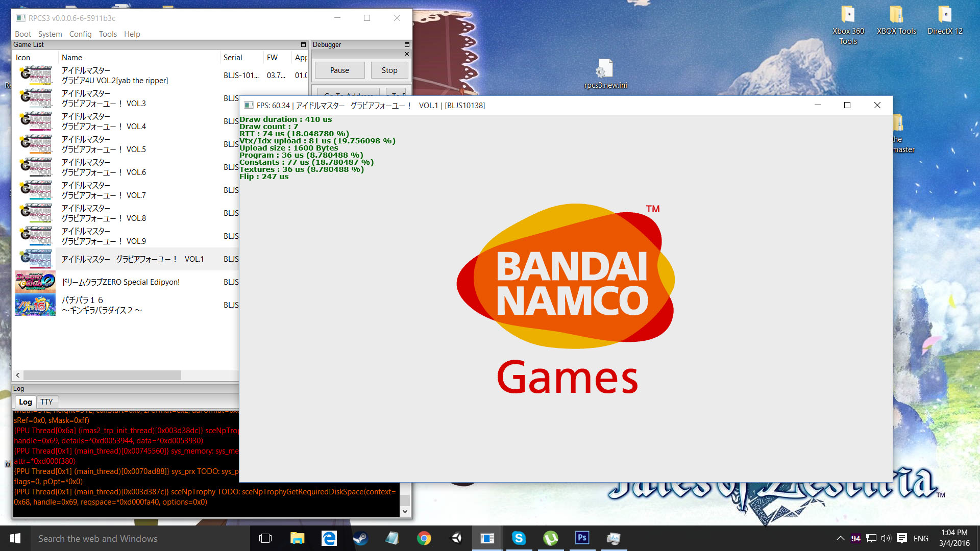980x551 pixels.
Task: Select the グラビアフォーユー VOL.7 game entry
Action: tap(104, 190)
